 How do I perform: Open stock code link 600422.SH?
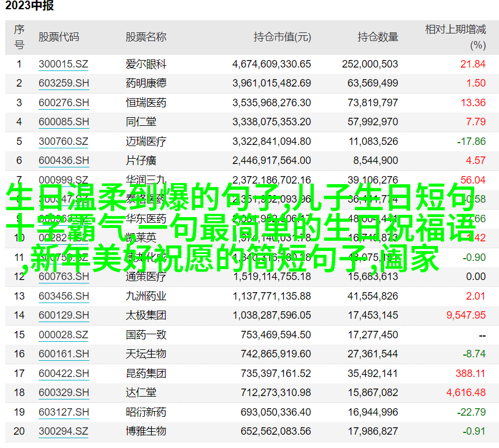pos(63,374)
